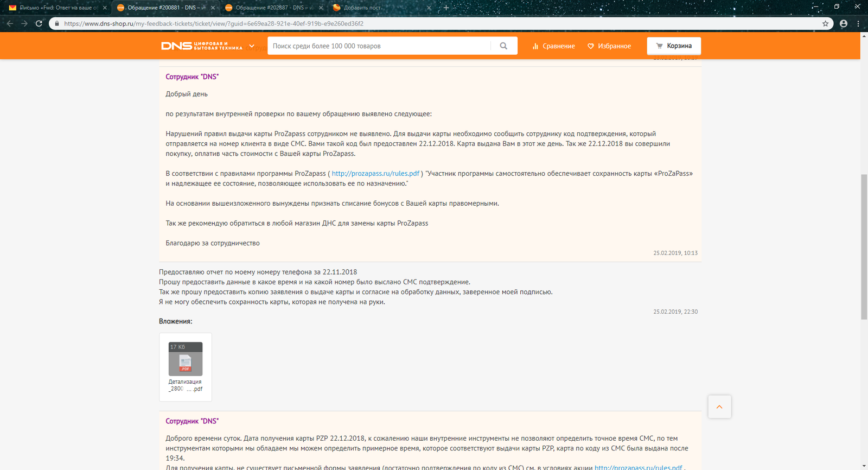Image resolution: width=868 pixels, height=470 pixels.
Task: Click the page vertical scrollbar
Action: click(864, 247)
